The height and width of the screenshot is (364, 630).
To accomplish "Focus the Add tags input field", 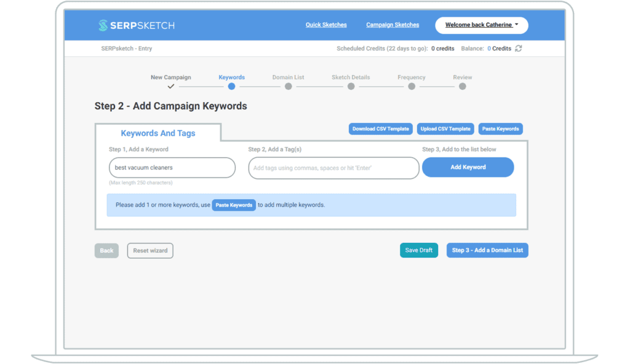I will coord(333,168).
